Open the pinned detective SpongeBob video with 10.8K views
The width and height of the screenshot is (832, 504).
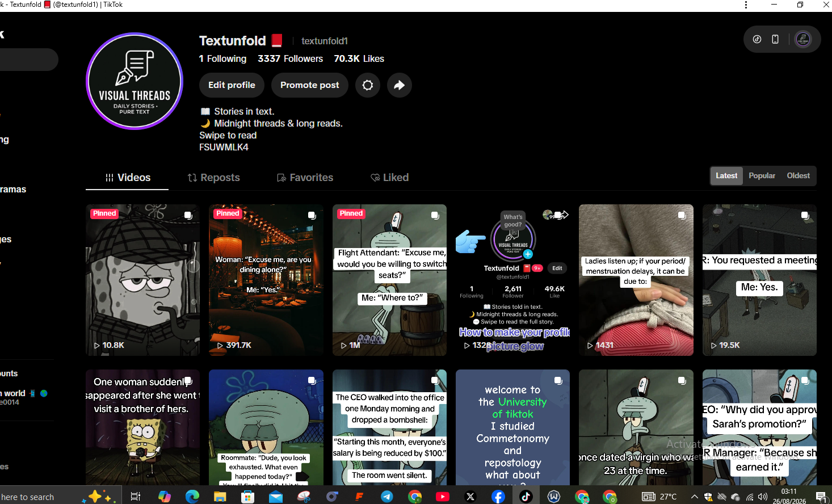click(x=142, y=280)
